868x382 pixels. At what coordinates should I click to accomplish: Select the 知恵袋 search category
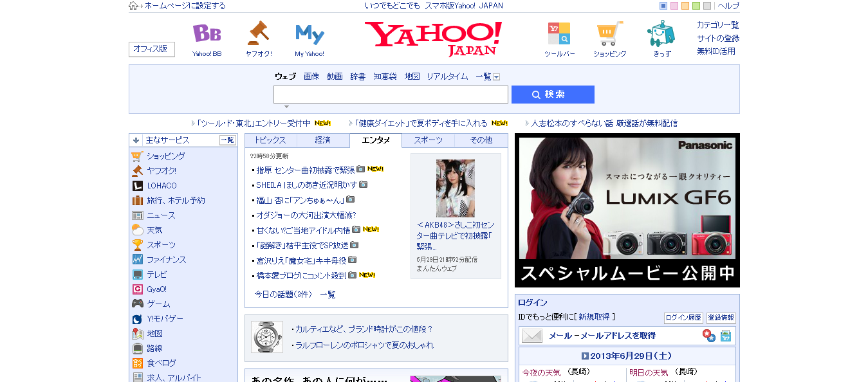385,77
